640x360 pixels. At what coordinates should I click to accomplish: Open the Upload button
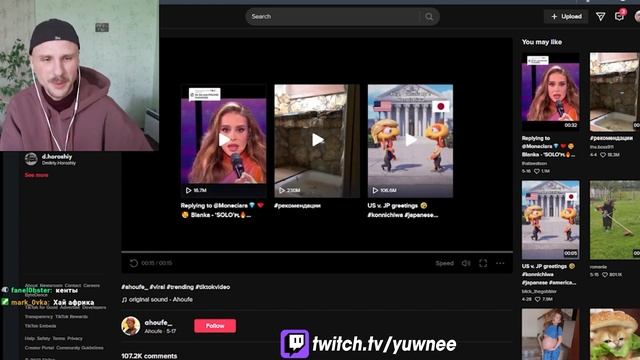click(566, 16)
